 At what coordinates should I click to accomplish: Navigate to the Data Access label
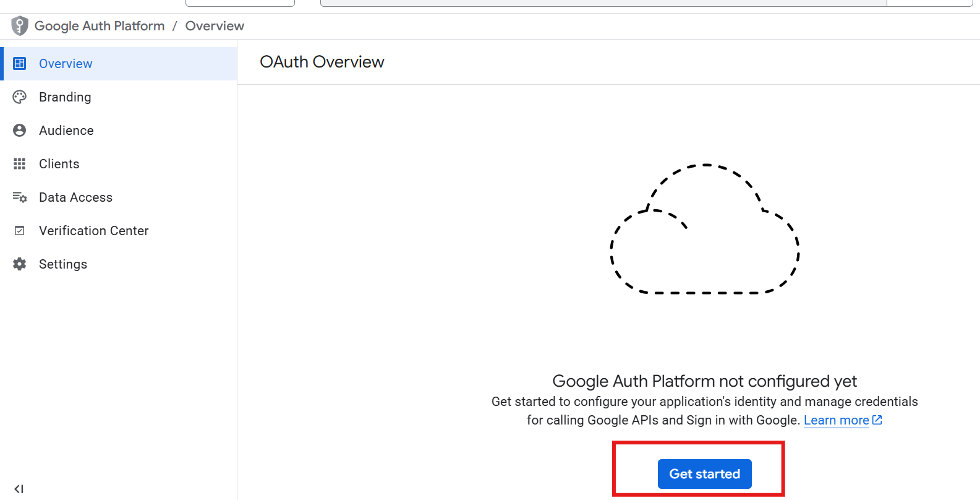pyautogui.click(x=75, y=197)
